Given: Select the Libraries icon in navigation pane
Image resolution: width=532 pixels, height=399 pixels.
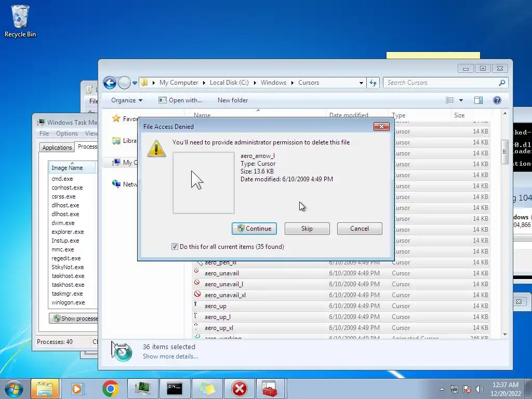Looking at the screenshot, I should coord(116,140).
